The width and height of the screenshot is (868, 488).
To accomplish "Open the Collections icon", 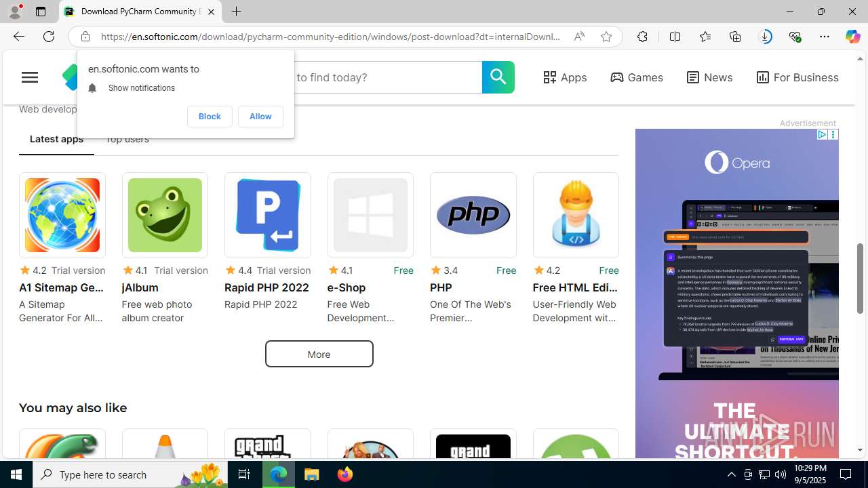I will point(735,37).
